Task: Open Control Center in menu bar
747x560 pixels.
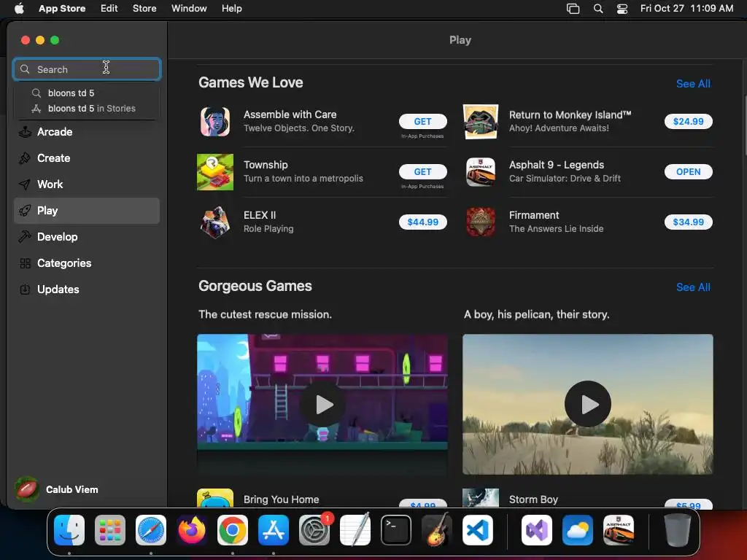Action: pos(622,9)
